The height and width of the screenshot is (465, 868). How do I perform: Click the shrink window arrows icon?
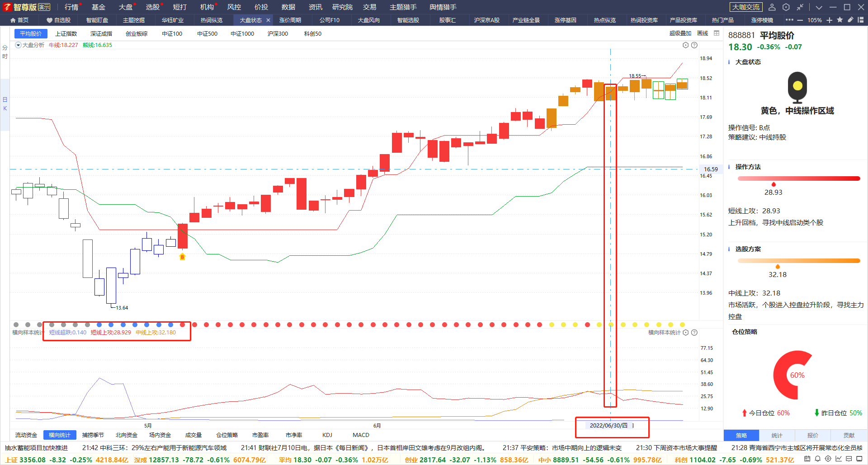coord(800,7)
